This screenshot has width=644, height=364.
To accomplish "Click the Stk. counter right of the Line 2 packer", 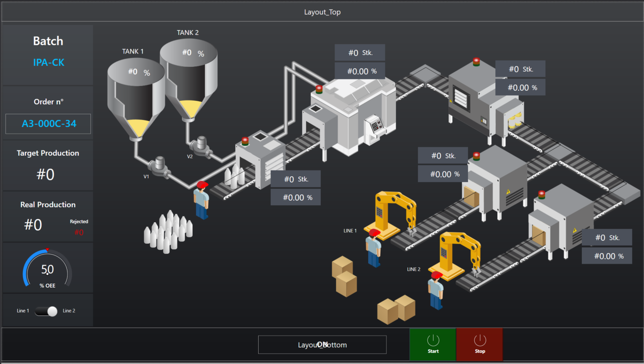I will 607,237.
